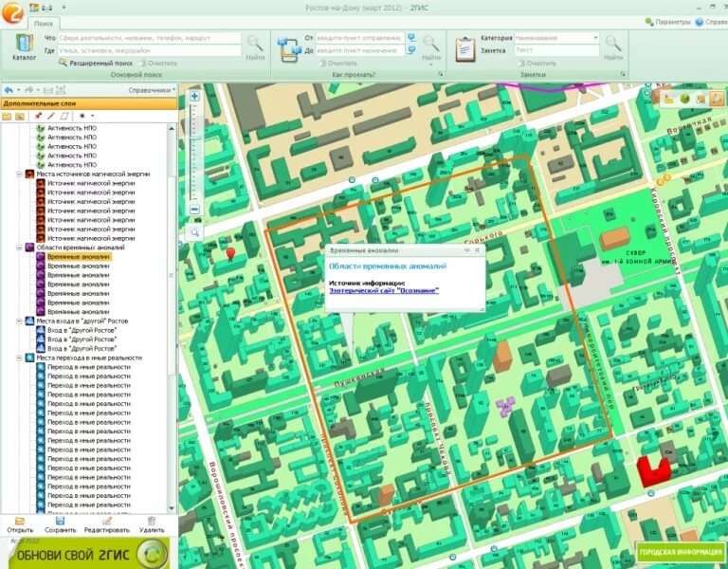Open Справка help button
Image resolution: width=728 pixels, height=569 pixels.
(x=711, y=22)
